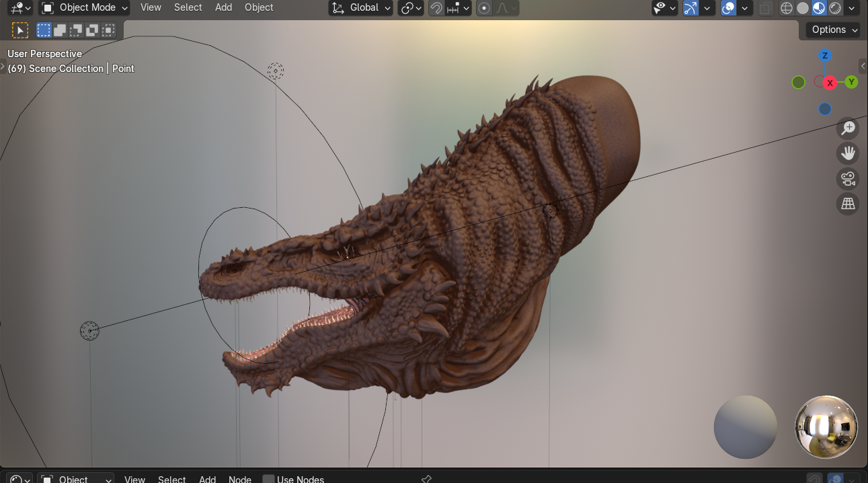
Task: Switch orthographic/perspective grid icon
Action: (848, 204)
